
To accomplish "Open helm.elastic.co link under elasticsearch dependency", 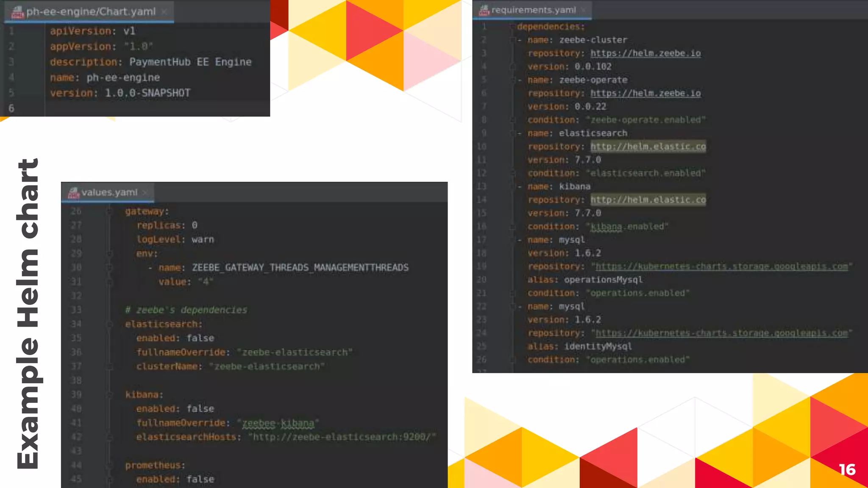I will [648, 147].
